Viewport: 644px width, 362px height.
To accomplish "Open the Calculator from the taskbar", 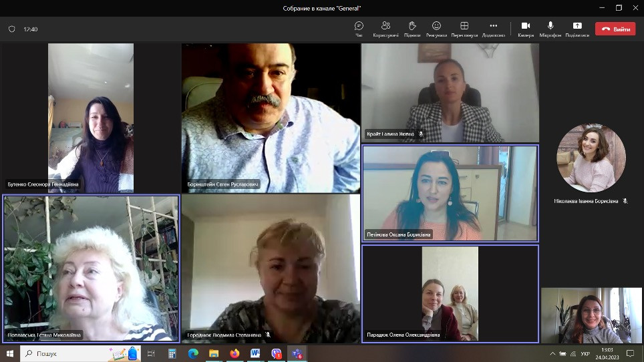I will click(172, 353).
